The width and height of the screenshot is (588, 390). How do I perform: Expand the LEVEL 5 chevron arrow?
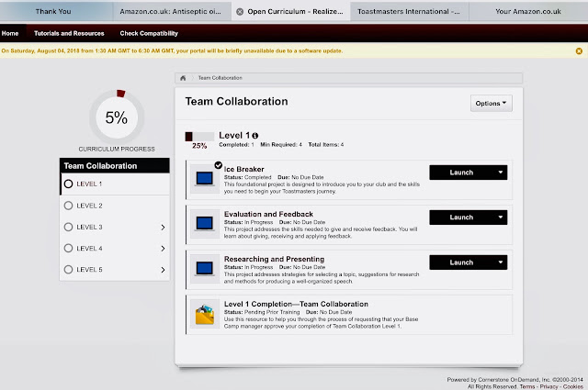coord(163,270)
